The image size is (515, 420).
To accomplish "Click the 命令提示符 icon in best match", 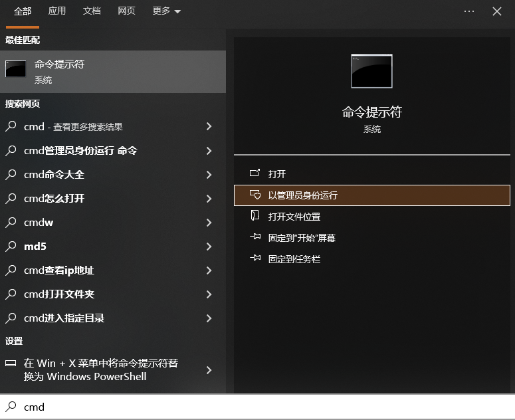I will tap(15, 68).
